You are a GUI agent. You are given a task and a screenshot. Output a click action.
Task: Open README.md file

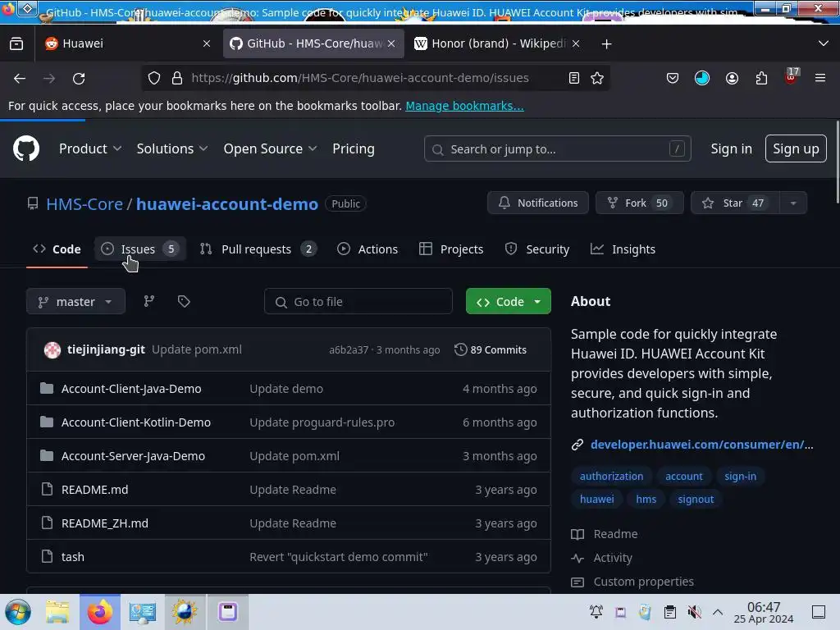[95, 490]
